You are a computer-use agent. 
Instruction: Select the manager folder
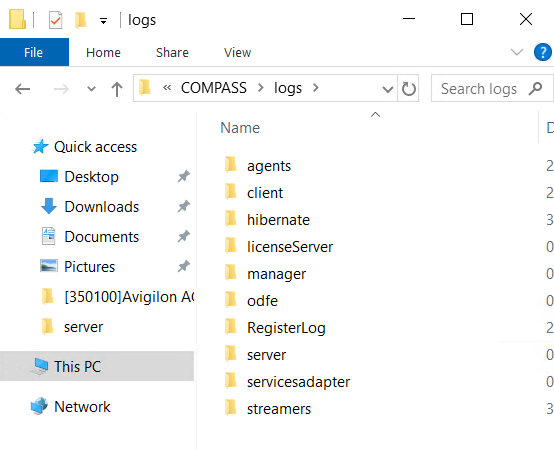[x=277, y=274]
